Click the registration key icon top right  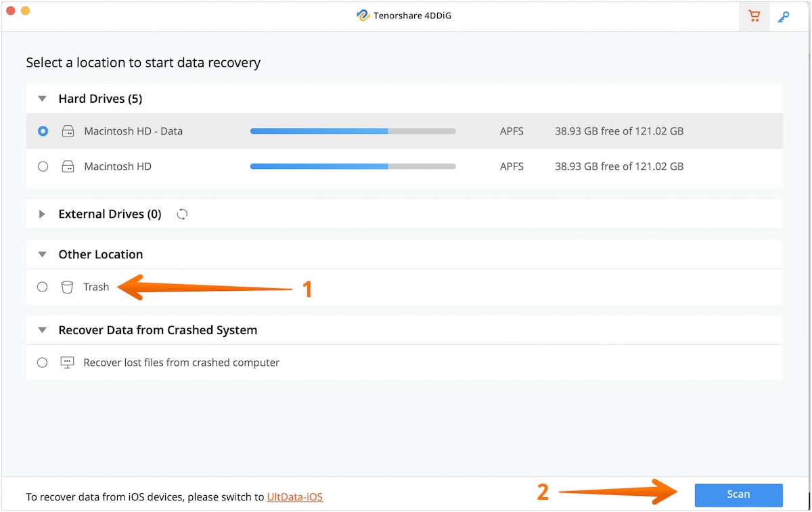785,16
